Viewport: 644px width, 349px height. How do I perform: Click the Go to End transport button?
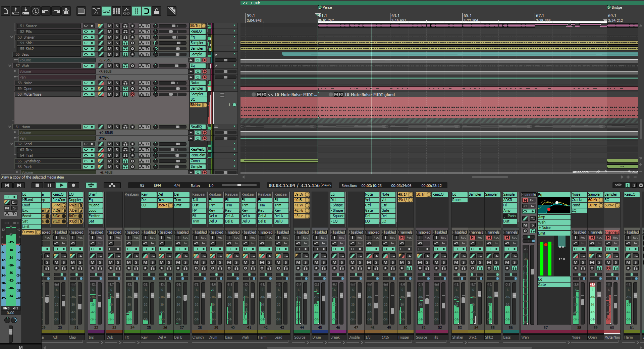19,185
